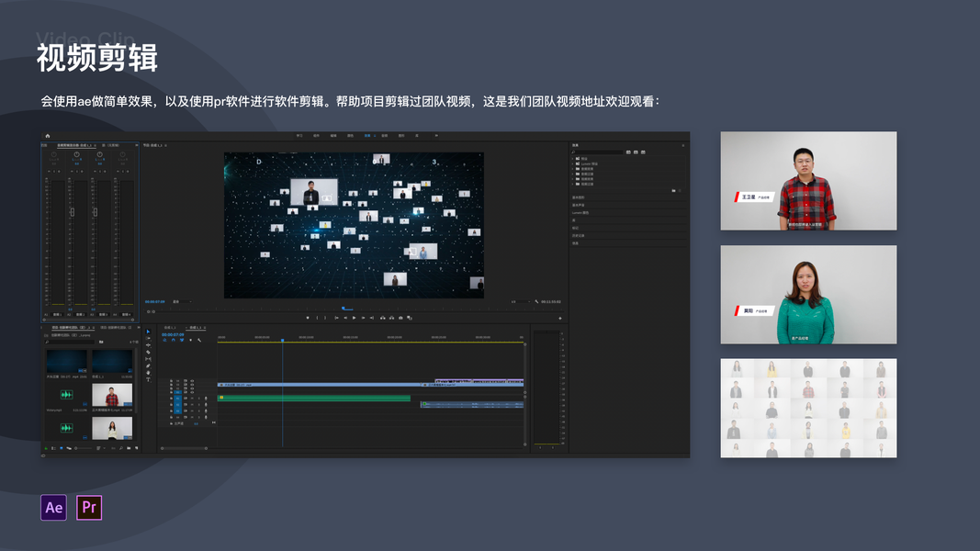Click the timeline Add Marker icon

[191, 340]
